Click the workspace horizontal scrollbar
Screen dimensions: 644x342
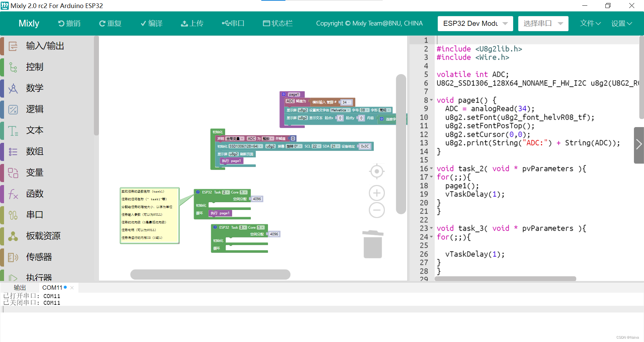(210, 275)
